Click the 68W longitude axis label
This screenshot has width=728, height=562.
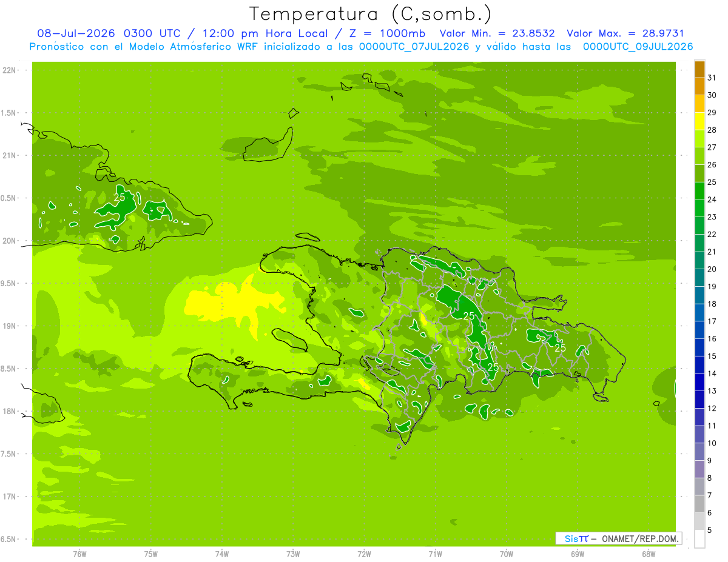pos(649,554)
